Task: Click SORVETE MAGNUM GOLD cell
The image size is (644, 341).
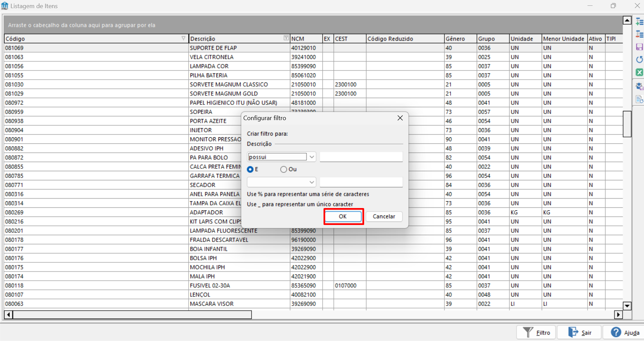Action: coord(239,93)
